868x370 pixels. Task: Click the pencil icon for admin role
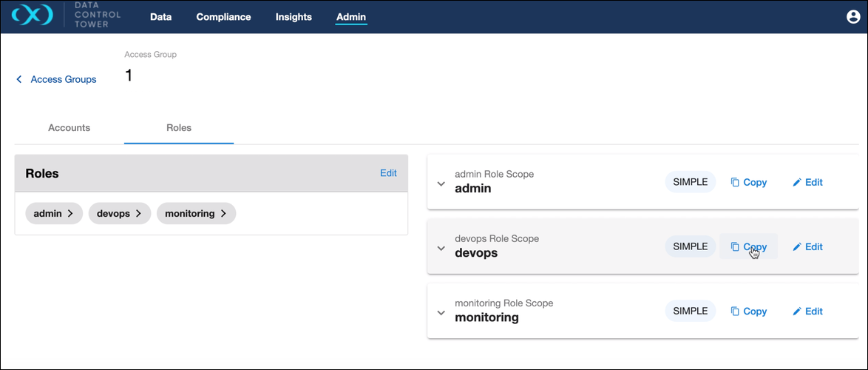click(797, 182)
